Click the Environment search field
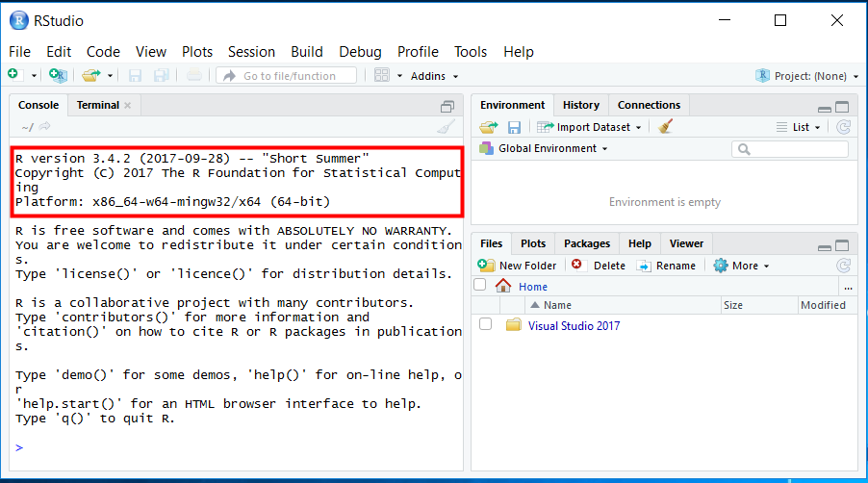 790,149
